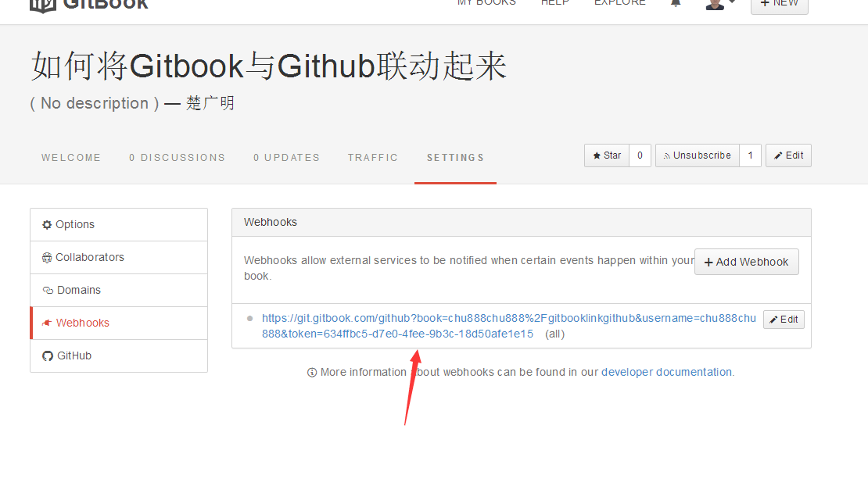
Task: Click the star count 0
Action: [x=640, y=155]
